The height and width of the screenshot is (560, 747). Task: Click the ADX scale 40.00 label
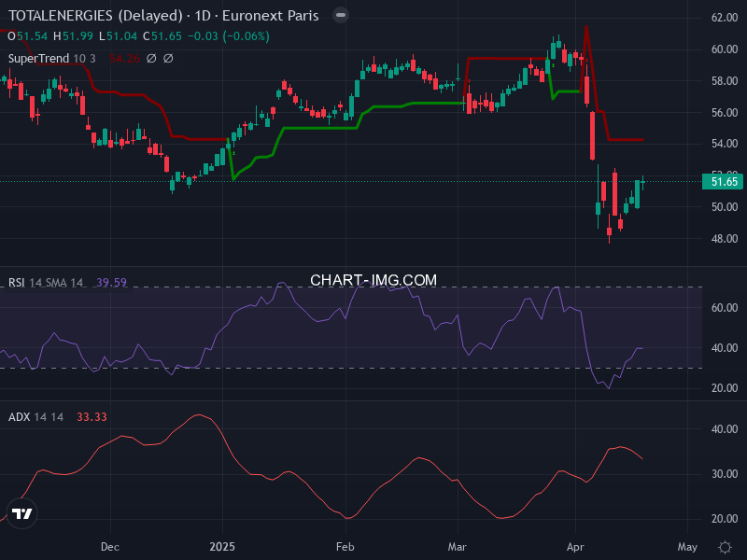coord(725,429)
